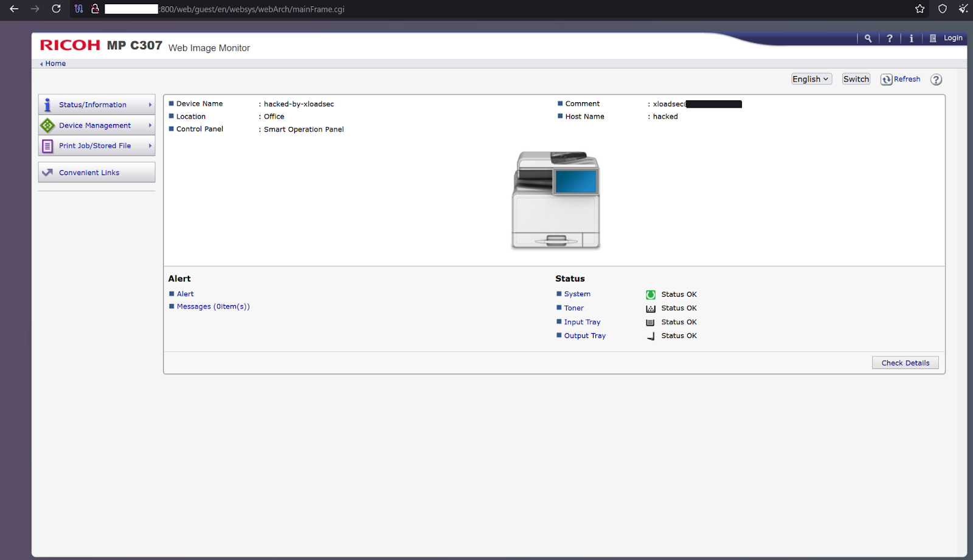Open Messages (0item(s)) link
Image resolution: width=973 pixels, height=560 pixels.
pyautogui.click(x=213, y=306)
